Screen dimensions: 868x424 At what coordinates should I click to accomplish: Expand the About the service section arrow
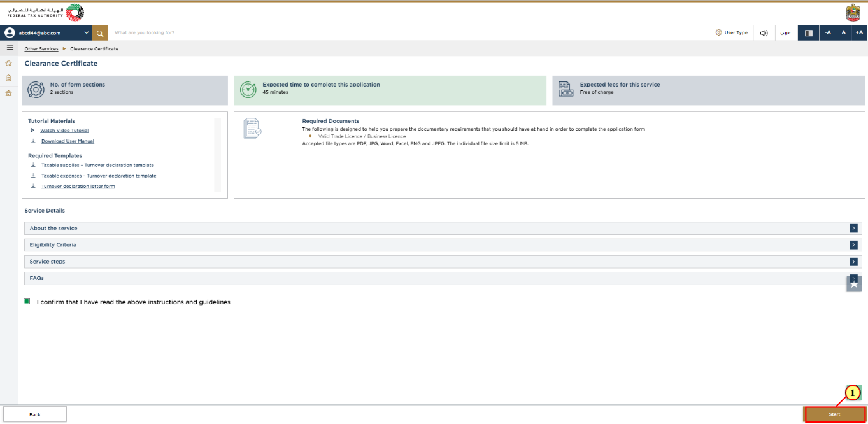[x=853, y=228]
